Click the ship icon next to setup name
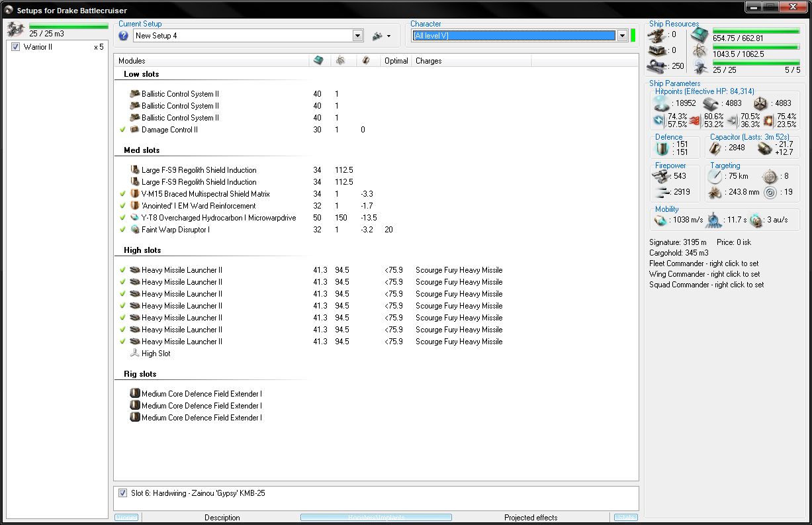The image size is (812, 525). pos(377,36)
